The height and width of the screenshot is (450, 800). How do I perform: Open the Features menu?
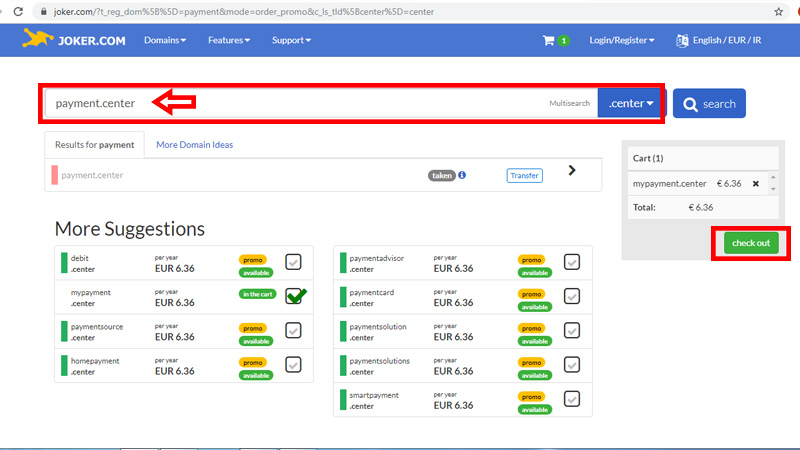229,40
